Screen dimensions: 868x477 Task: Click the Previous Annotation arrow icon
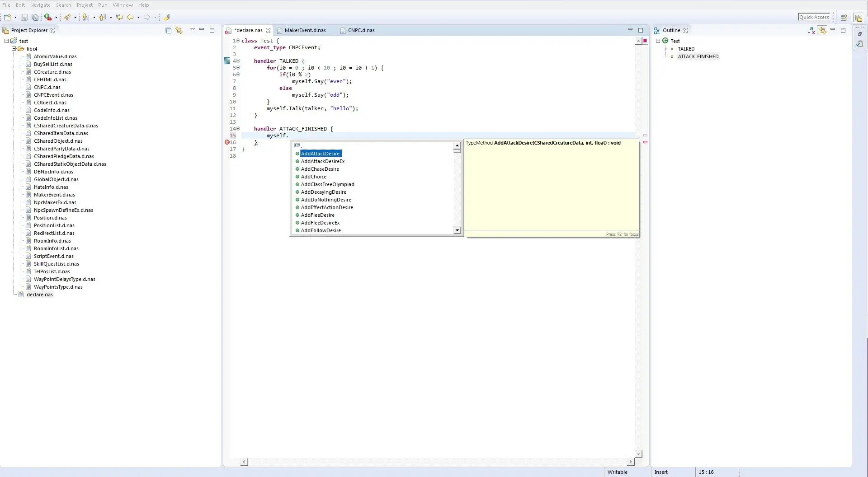[x=102, y=17]
